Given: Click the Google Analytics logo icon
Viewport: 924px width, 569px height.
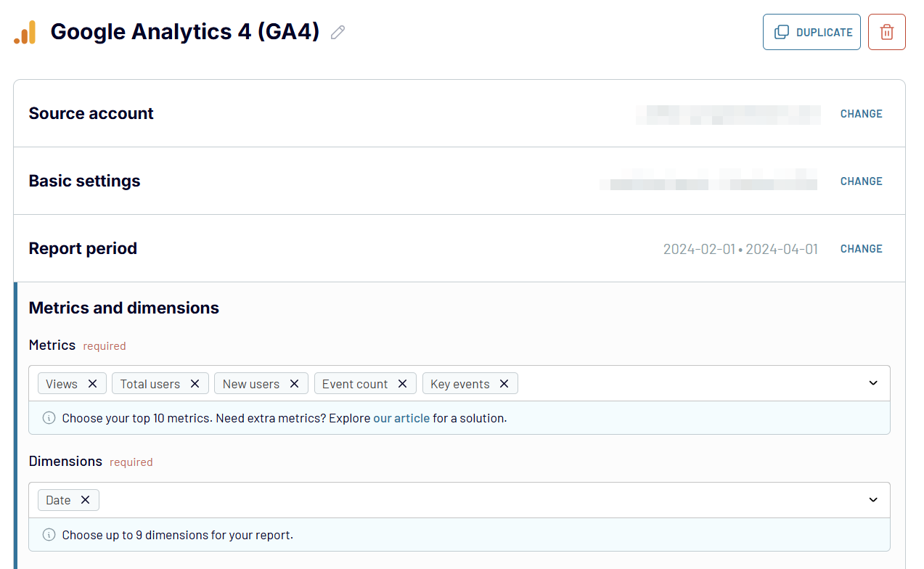Looking at the screenshot, I should (24, 32).
